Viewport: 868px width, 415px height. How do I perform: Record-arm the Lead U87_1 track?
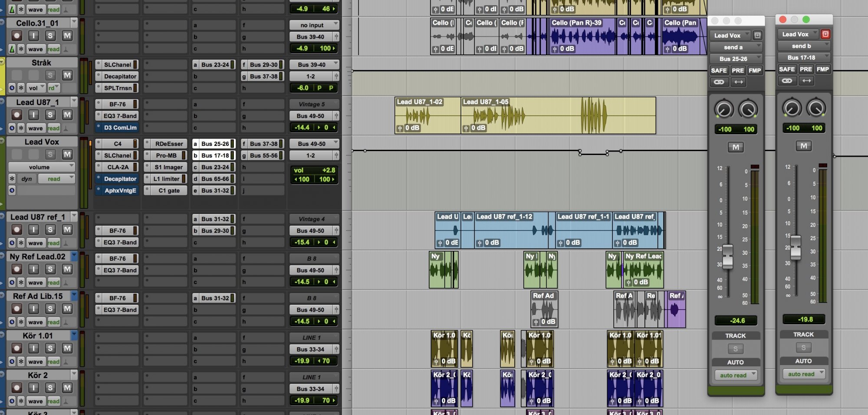(16, 115)
